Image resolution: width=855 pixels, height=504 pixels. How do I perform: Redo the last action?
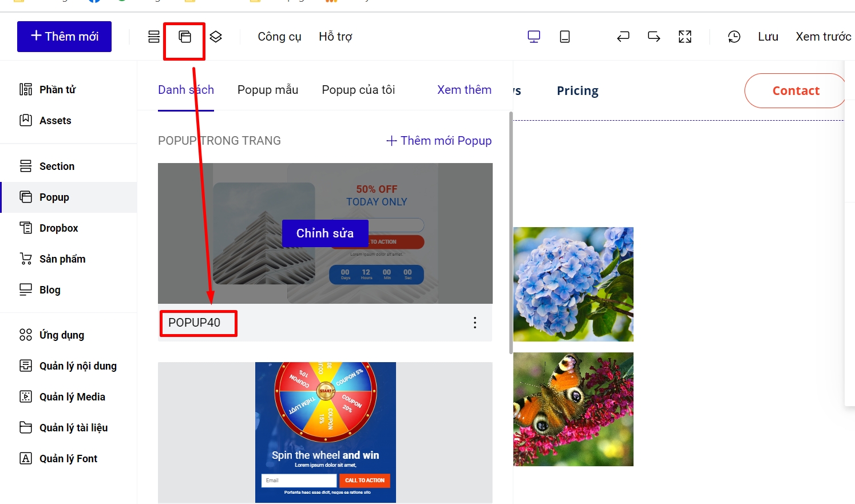click(654, 37)
